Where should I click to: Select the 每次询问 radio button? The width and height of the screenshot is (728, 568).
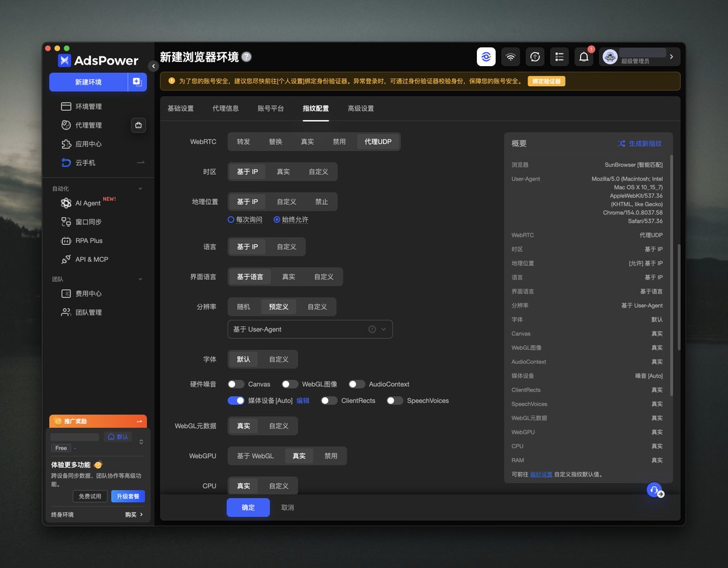coord(231,219)
